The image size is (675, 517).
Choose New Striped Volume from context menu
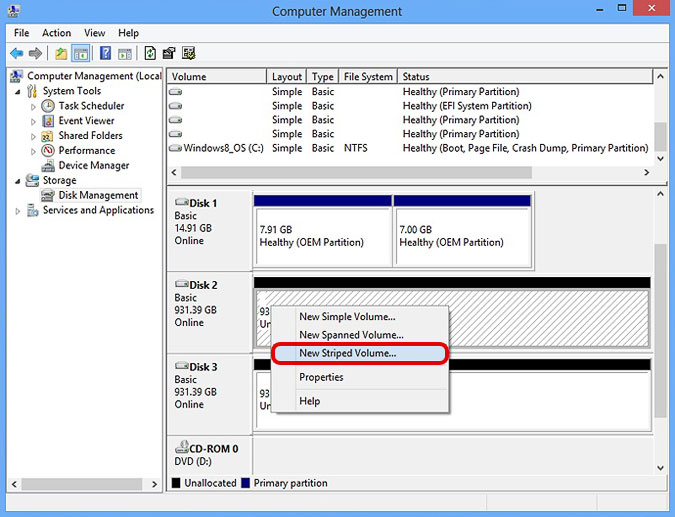pos(347,353)
